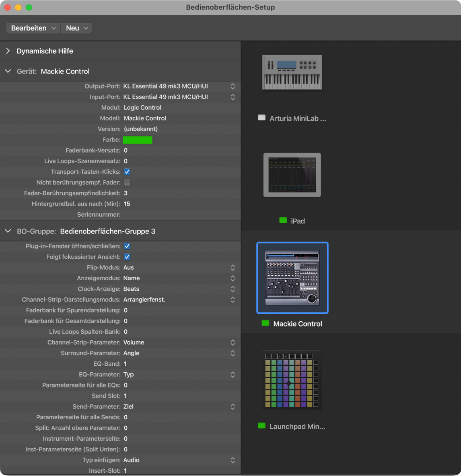
Task: Open the Channel-Strip-Darstellungsmodus popup menu
Action: [179, 300]
